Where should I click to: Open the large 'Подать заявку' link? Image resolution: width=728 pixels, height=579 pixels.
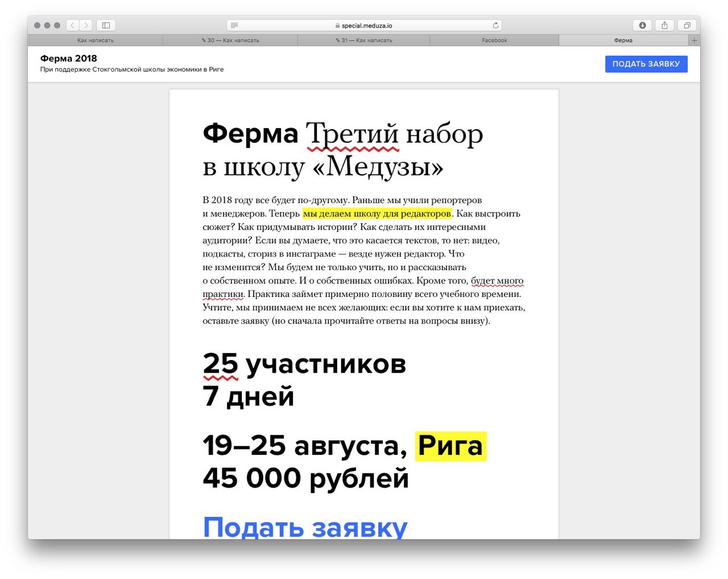pos(305,528)
